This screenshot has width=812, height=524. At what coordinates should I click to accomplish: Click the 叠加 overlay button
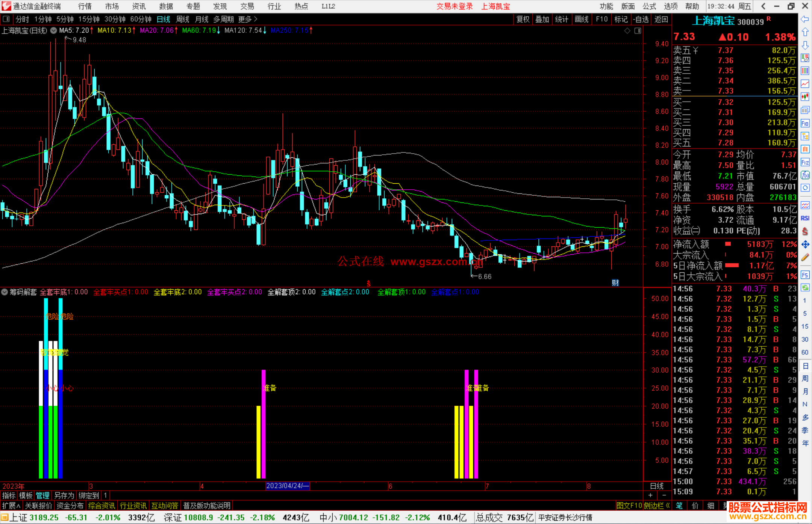pyautogui.click(x=542, y=19)
